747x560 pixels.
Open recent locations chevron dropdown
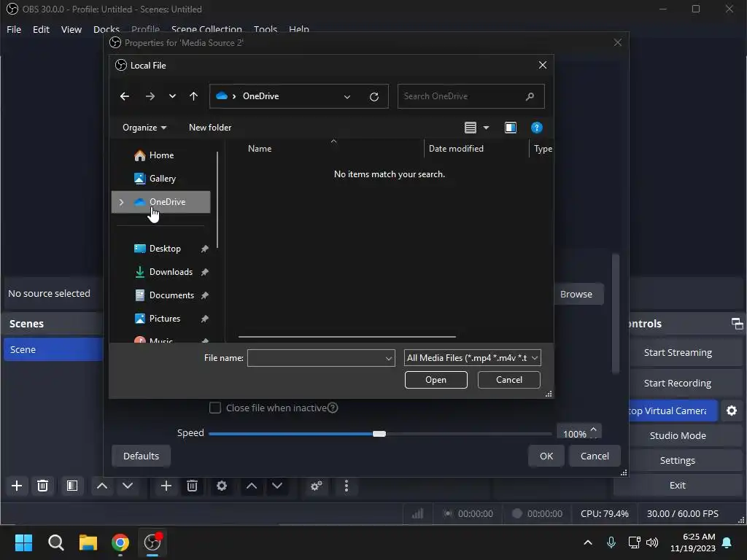172,96
